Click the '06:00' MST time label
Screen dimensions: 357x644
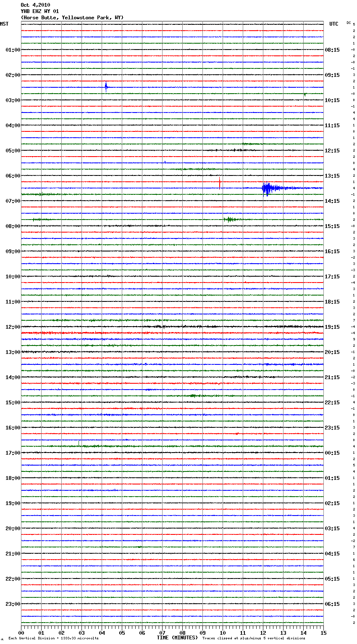[13, 176]
